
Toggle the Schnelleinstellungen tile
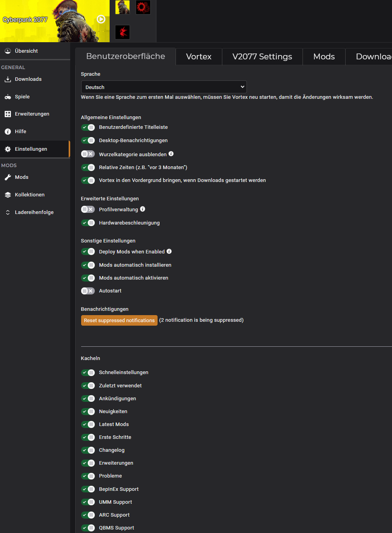tap(88, 373)
